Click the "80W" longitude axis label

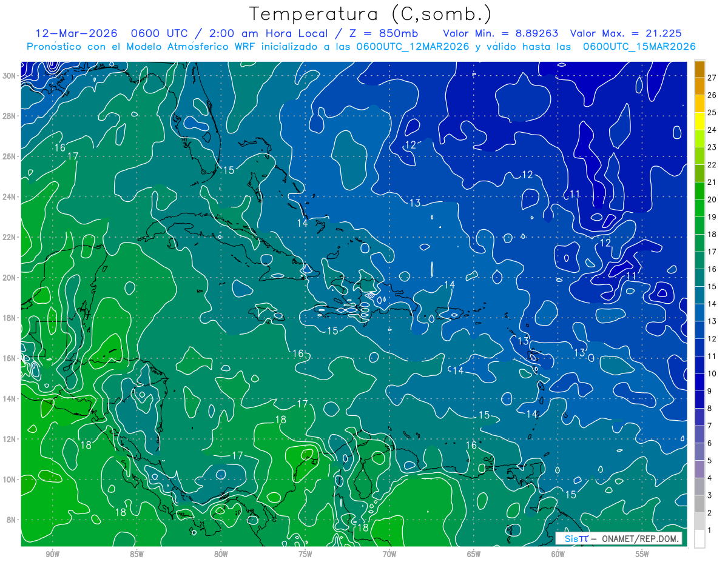[x=221, y=554]
